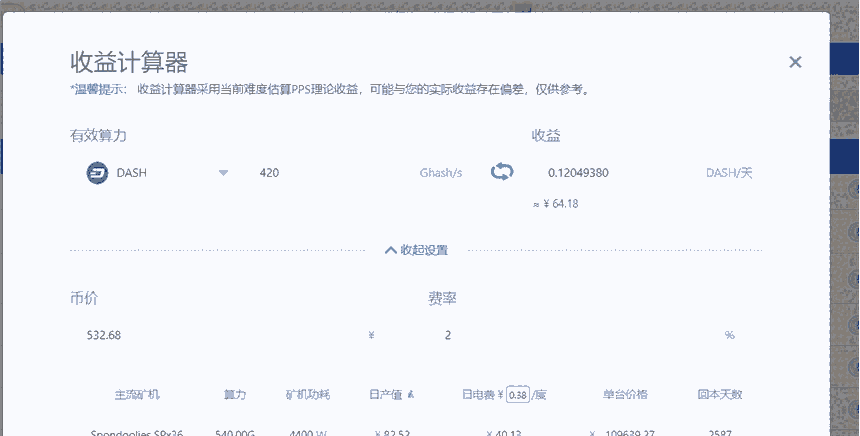Select the Spondoolies SPx36 miner row
This screenshot has height=436, width=860.
point(137,431)
